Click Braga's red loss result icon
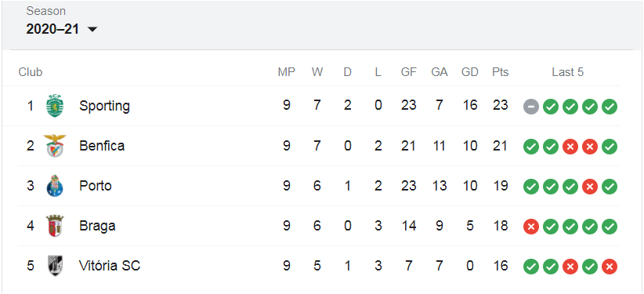644x294 pixels. [531, 227]
